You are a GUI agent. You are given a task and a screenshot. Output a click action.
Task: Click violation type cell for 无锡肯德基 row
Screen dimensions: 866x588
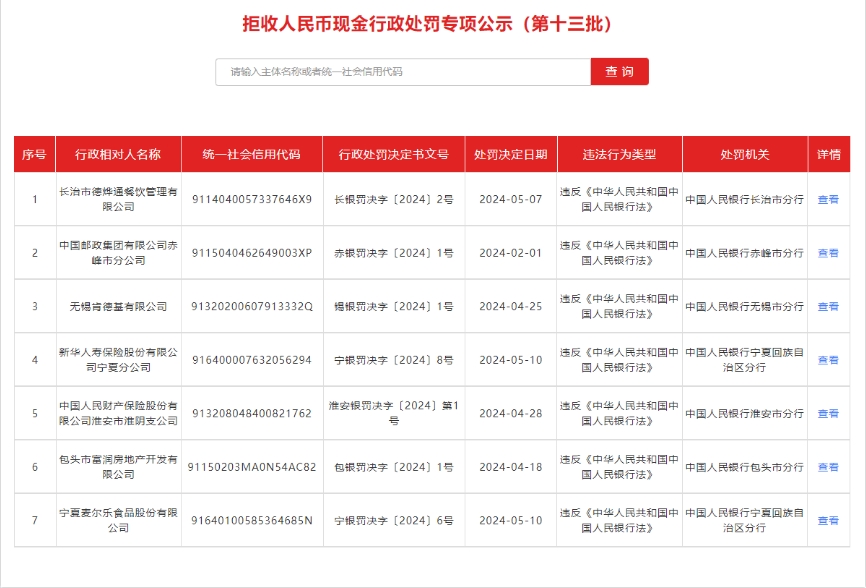coord(619,306)
